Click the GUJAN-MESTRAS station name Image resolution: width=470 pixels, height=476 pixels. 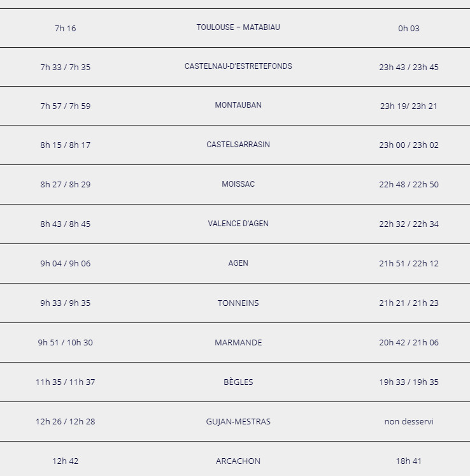click(x=238, y=421)
